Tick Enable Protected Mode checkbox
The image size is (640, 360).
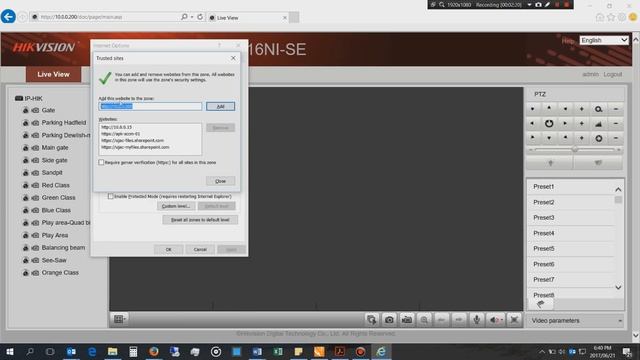(x=110, y=196)
